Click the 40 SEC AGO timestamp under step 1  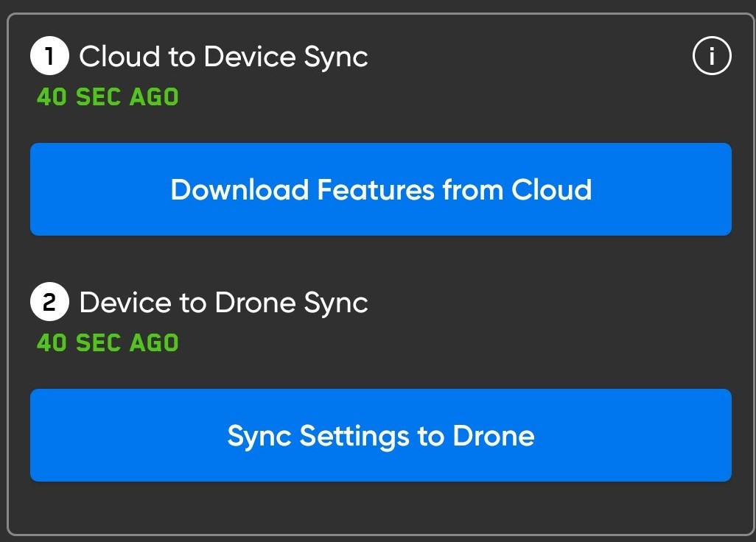point(107,96)
